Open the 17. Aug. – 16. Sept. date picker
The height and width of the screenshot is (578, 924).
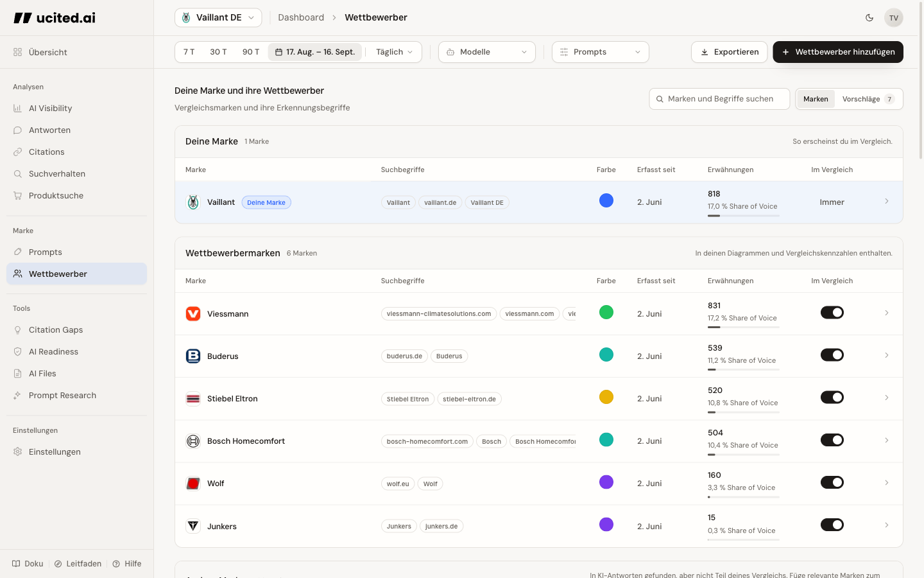click(x=315, y=52)
